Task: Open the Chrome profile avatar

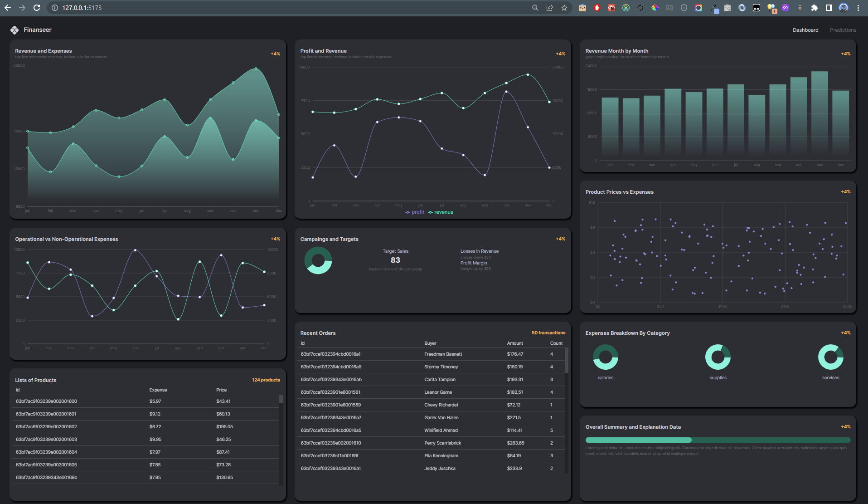Action: pyautogui.click(x=844, y=8)
